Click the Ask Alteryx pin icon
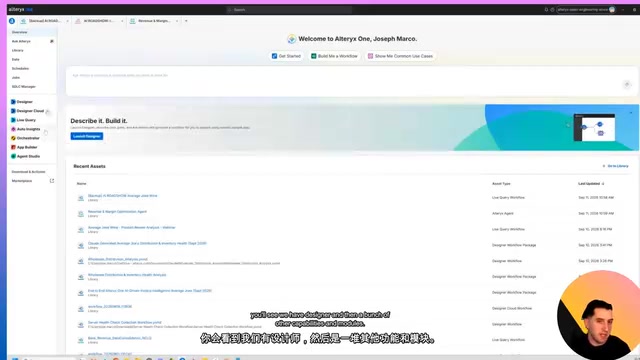 (x=52, y=41)
